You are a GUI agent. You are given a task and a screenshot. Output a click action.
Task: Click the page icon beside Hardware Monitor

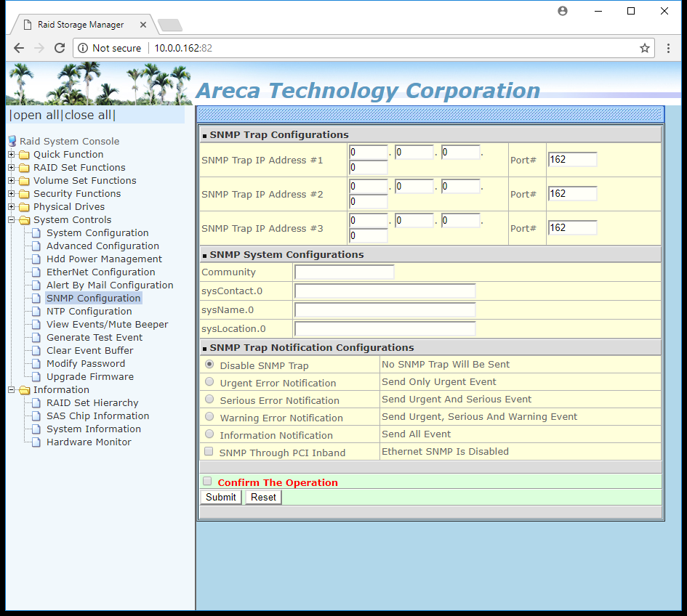pos(36,442)
